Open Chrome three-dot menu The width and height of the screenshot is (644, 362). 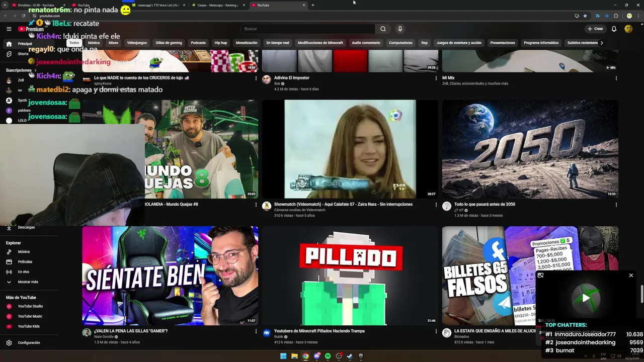point(637,16)
